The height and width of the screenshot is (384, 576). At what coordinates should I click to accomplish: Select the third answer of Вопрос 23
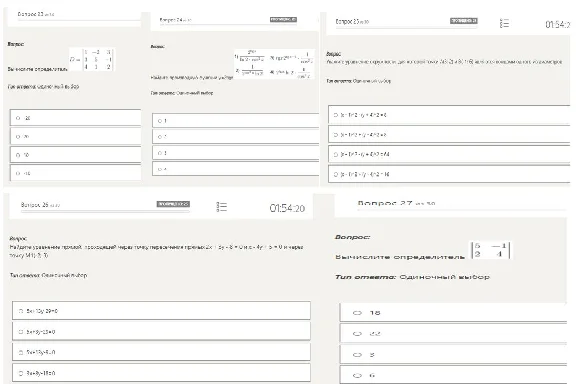(x=75, y=155)
